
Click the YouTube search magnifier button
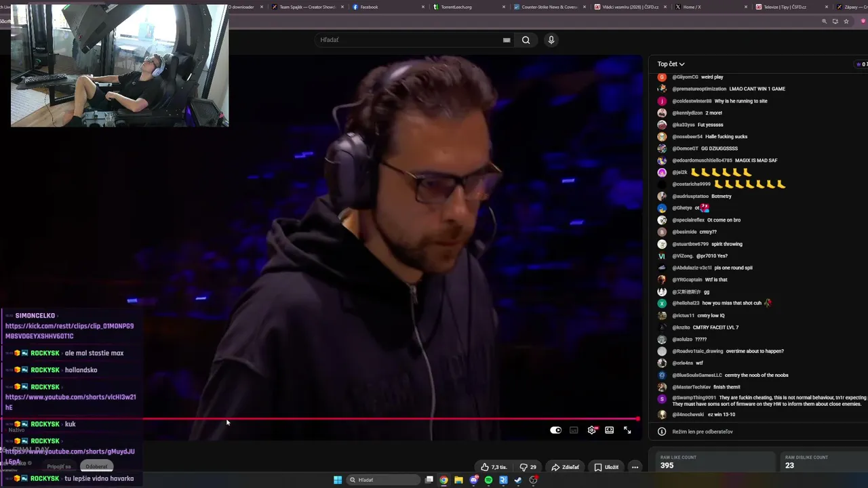pyautogui.click(x=526, y=40)
